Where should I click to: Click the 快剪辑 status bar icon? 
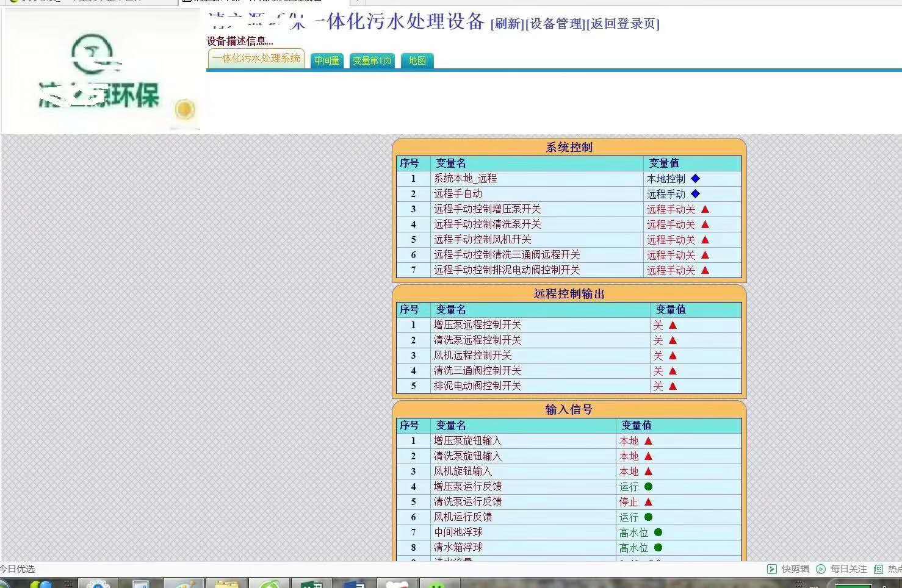[x=772, y=569]
